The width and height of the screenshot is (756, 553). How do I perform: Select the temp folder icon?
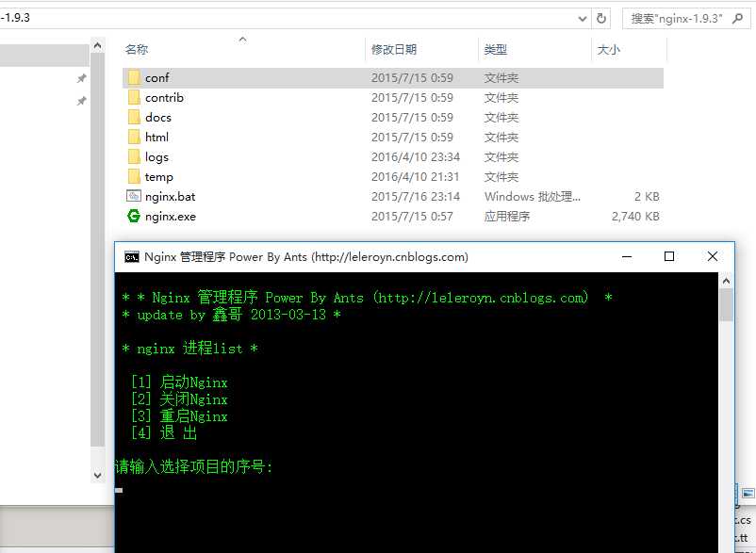point(135,176)
